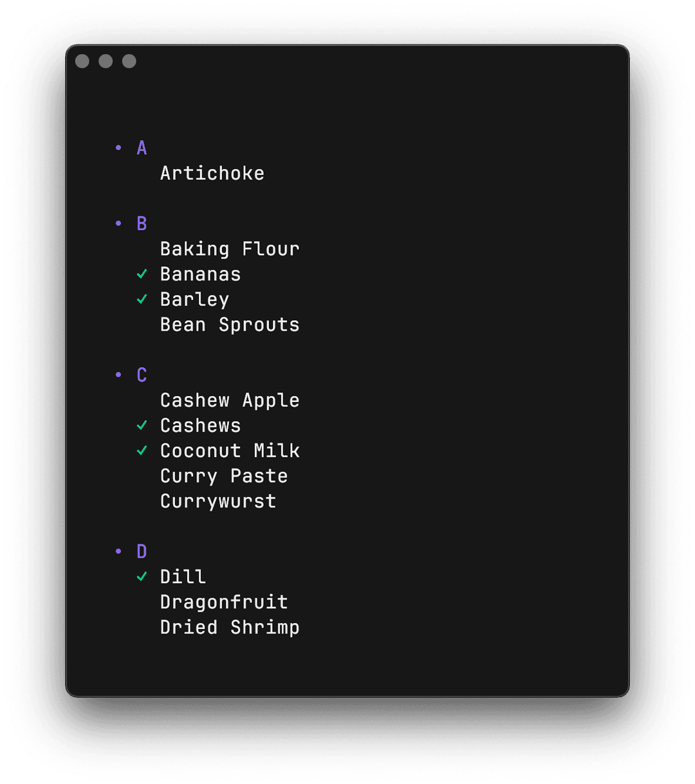
Task: Click the purple bullet before group B
Action: pos(118,224)
